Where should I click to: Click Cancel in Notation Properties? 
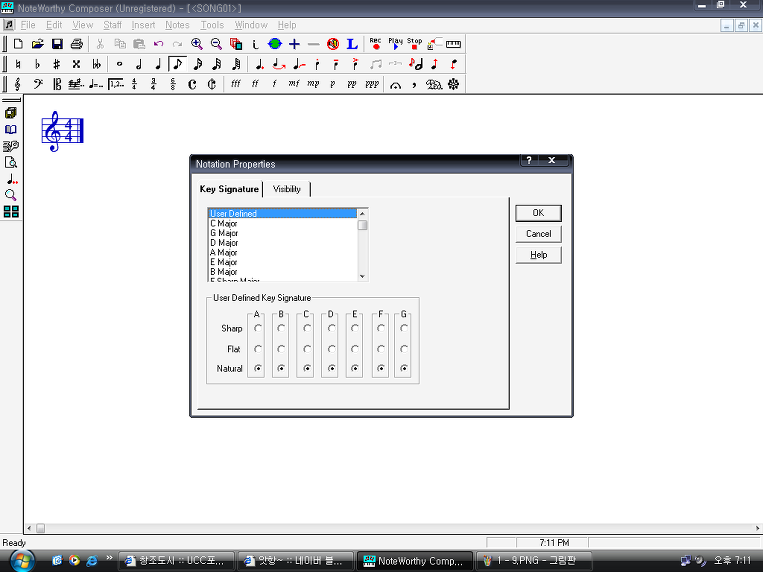coord(538,234)
